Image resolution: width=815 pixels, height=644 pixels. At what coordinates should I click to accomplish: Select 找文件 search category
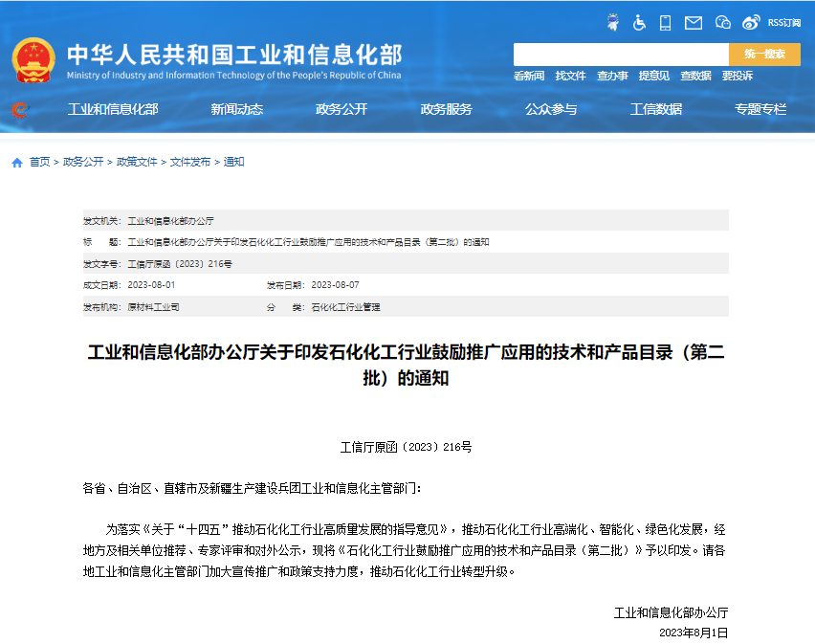(x=570, y=76)
